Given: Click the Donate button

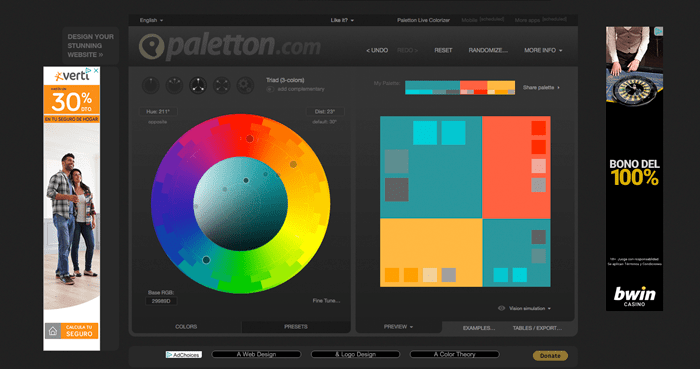Looking at the screenshot, I should click(550, 356).
